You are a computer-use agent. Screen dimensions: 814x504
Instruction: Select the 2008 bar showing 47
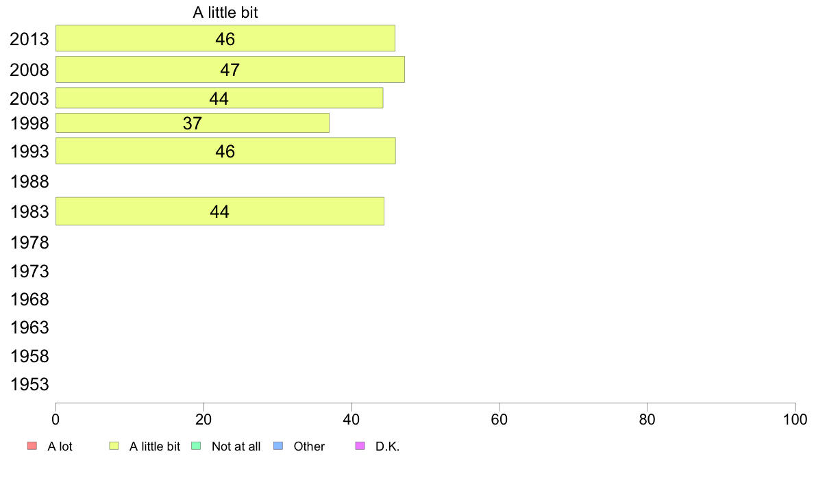[230, 70]
